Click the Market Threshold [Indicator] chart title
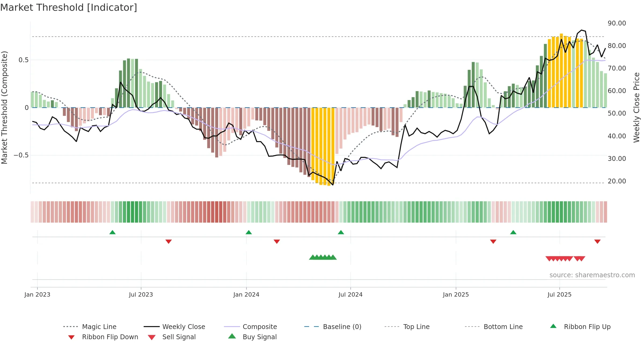This screenshot has height=362, width=644. point(69,8)
